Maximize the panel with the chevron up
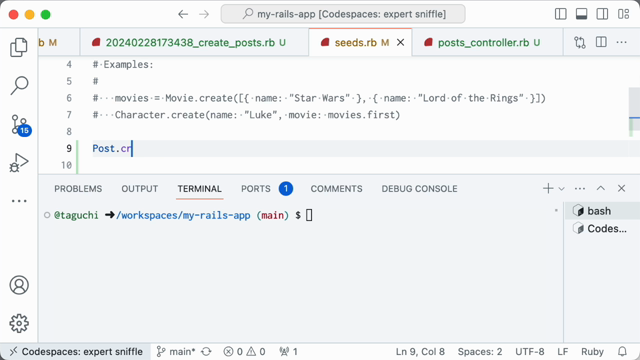The height and width of the screenshot is (360, 640). 600,188
